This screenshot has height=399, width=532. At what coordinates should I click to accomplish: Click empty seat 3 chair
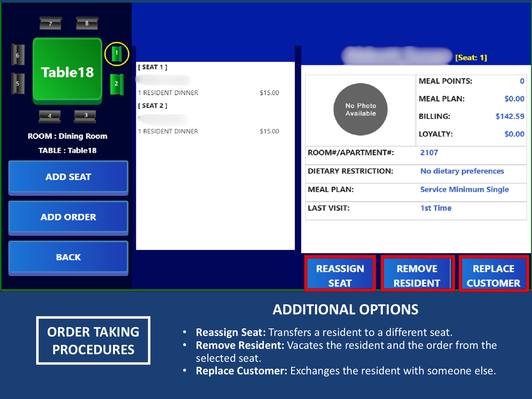pos(85,116)
